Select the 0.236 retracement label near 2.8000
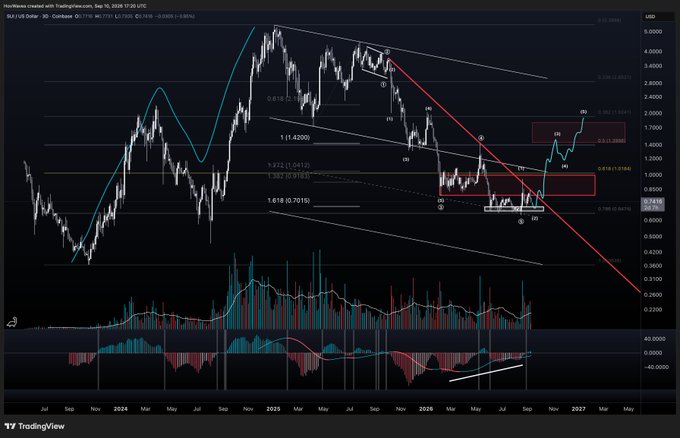680x438 pixels. pos(615,77)
